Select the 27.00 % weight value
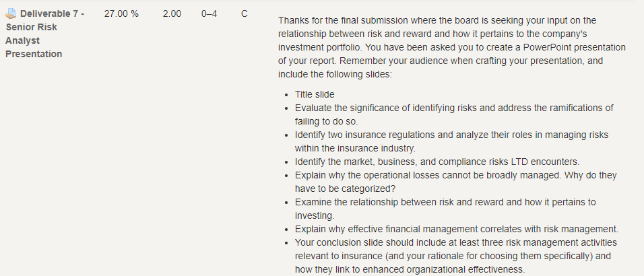Screen dimensions: 644x276 tap(121, 14)
